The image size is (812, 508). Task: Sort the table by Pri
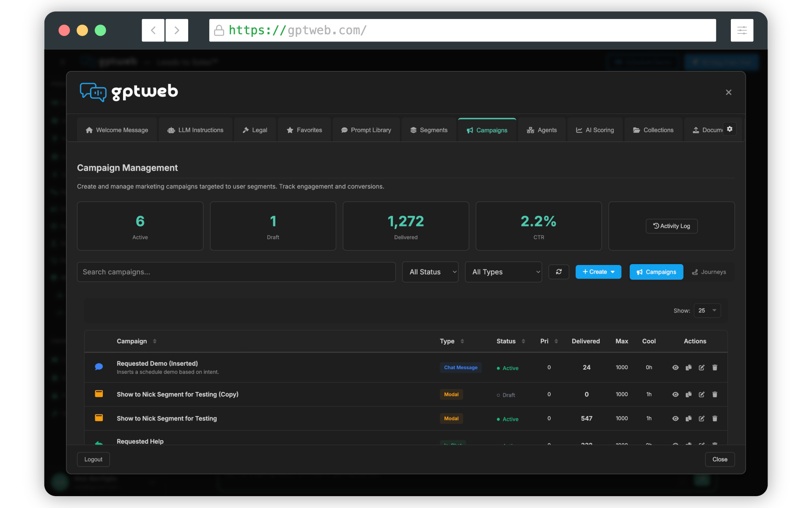pyautogui.click(x=549, y=341)
